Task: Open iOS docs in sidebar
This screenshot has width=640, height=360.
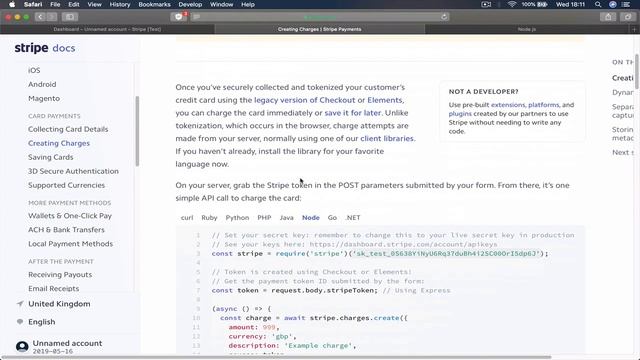Action: click(x=34, y=70)
